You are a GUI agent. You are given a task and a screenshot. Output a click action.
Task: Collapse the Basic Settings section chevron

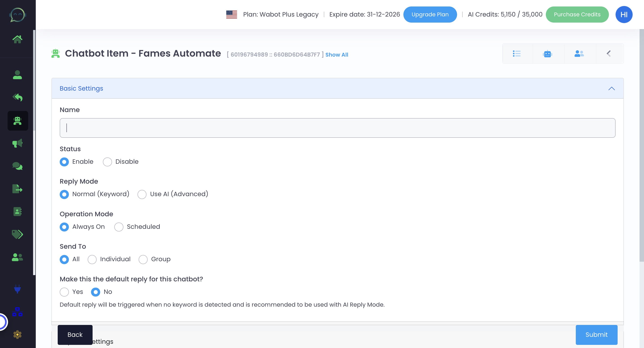pyautogui.click(x=611, y=89)
